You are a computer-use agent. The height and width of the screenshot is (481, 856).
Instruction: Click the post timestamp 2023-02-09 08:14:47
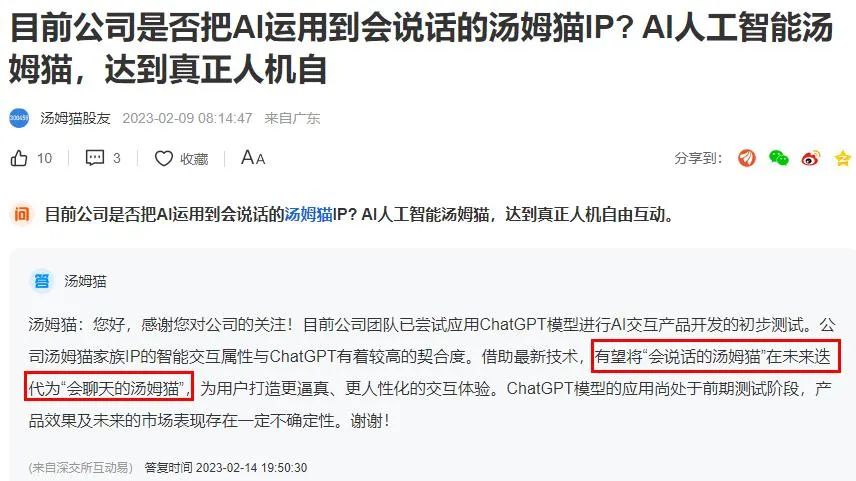[187, 118]
